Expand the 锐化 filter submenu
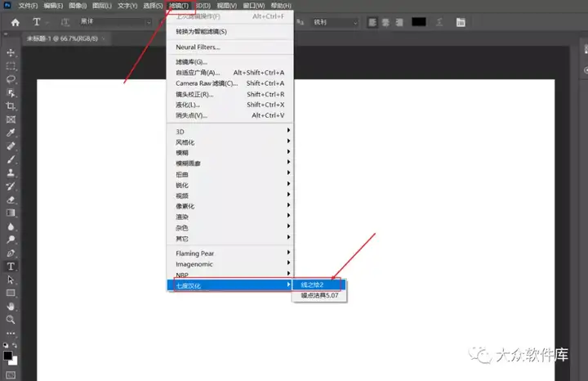Image resolution: width=588 pixels, height=381 pixels. 229,185
